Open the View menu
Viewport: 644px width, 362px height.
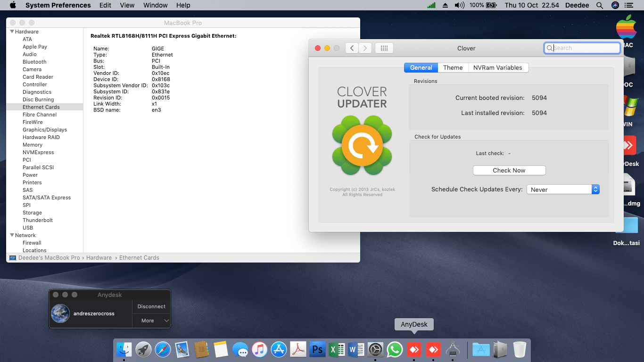pos(127,5)
